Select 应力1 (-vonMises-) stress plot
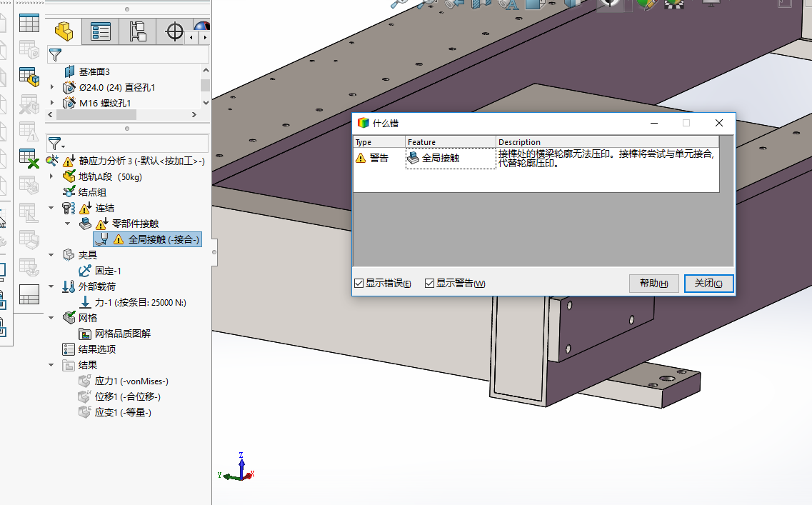This screenshot has height=505, width=812. (131, 381)
